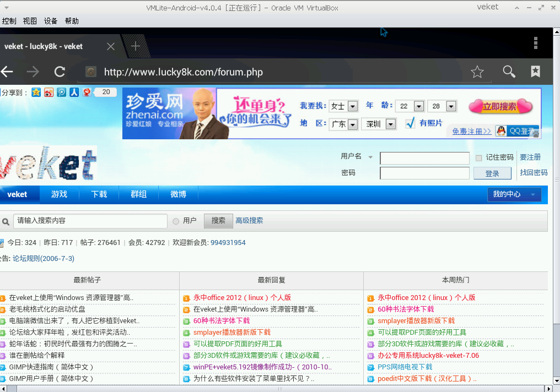Click rank 7 icon beside PPS网络电视下载
Screen dimensions: 560x392
(371, 367)
